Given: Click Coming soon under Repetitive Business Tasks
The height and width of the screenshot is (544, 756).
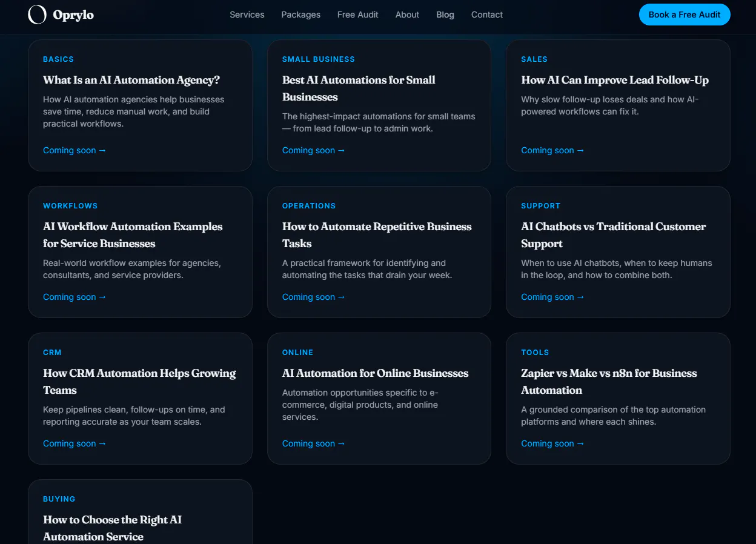Looking at the screenshot, I should coord(314,297).
